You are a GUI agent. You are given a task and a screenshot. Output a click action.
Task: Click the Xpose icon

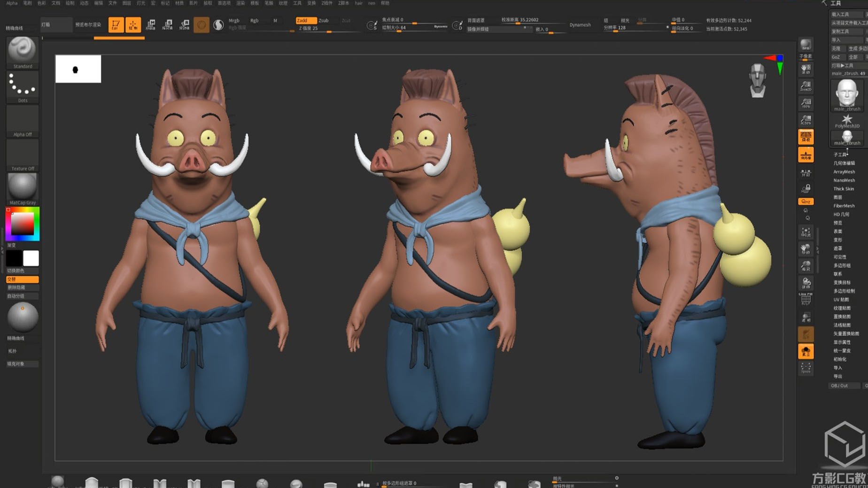tap(806, 368)
